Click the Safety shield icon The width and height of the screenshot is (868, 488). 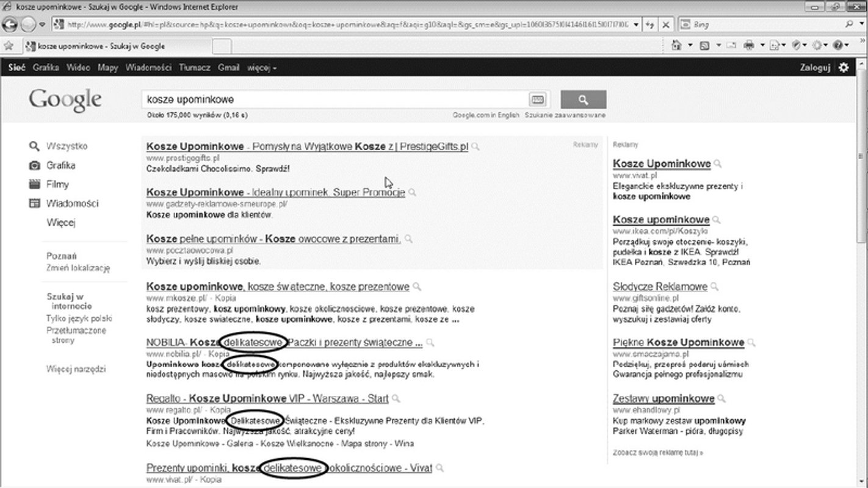tap(797, 46)
